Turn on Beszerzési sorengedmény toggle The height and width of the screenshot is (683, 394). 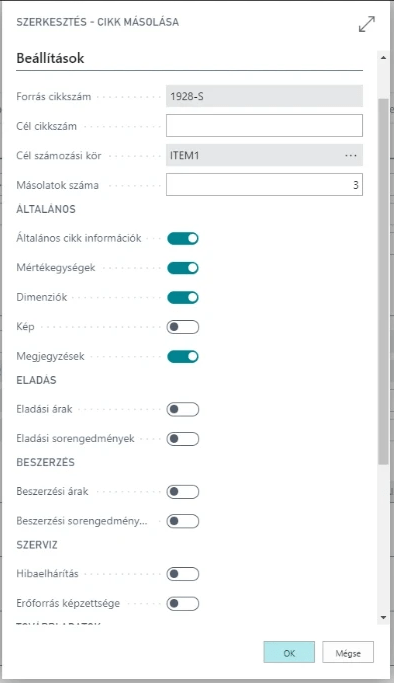[x=183, y=521]
